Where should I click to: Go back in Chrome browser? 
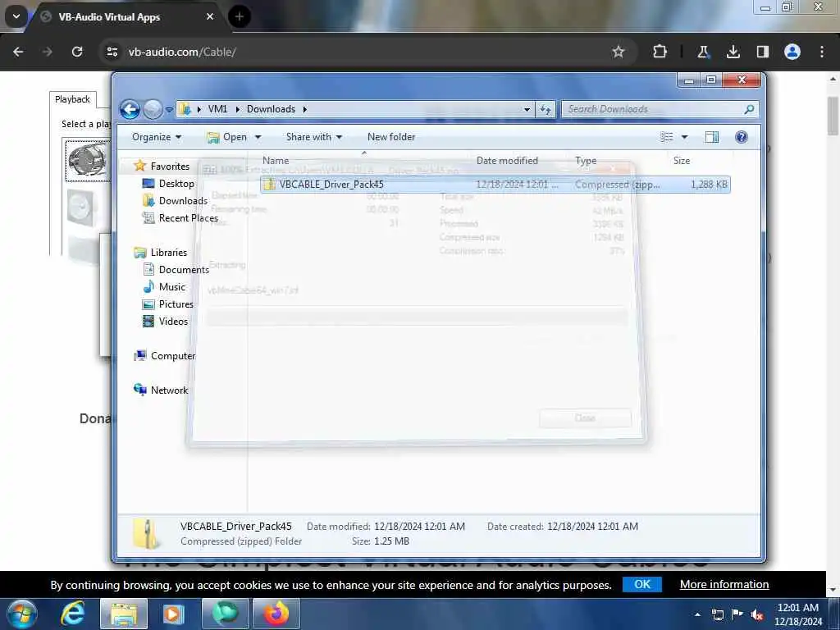[18, 52]
